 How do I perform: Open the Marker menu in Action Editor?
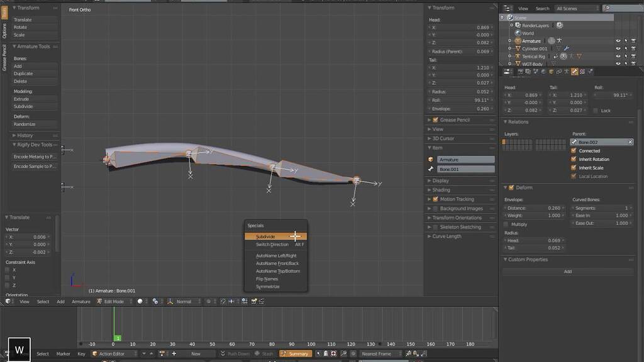[x=64, y=353]
